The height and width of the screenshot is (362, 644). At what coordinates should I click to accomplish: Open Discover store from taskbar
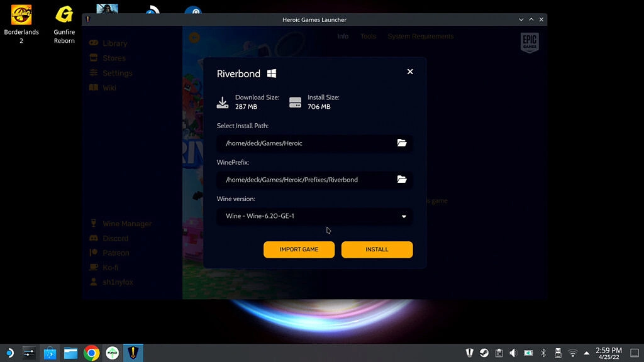tap(50, 353)
